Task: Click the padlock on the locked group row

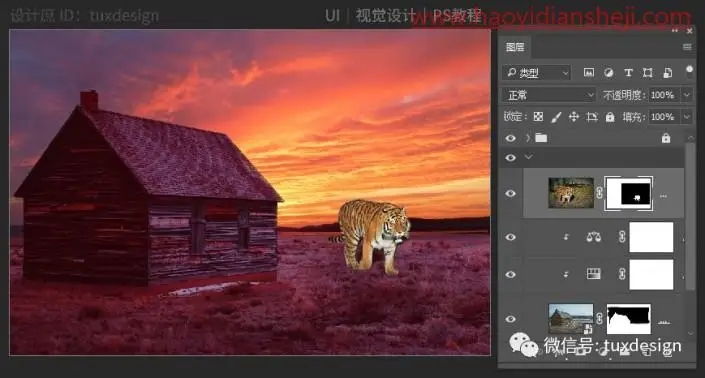Action: point(666,138)
